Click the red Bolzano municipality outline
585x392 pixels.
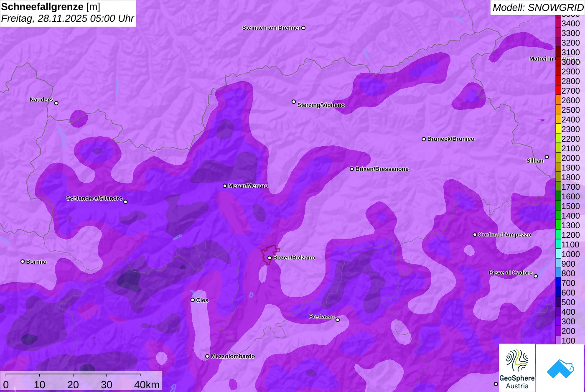270,255
